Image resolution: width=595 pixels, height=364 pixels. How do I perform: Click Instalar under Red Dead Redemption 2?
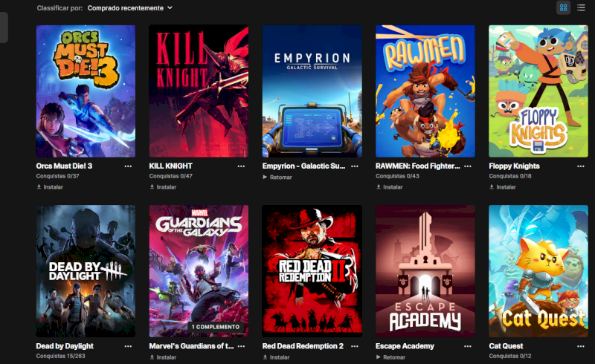point(276,357)
